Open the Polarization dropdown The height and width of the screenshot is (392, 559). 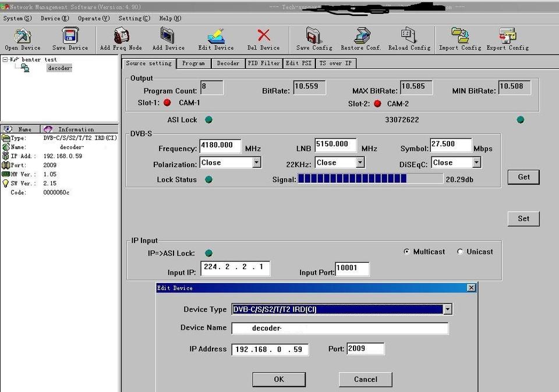pos(256,163)
